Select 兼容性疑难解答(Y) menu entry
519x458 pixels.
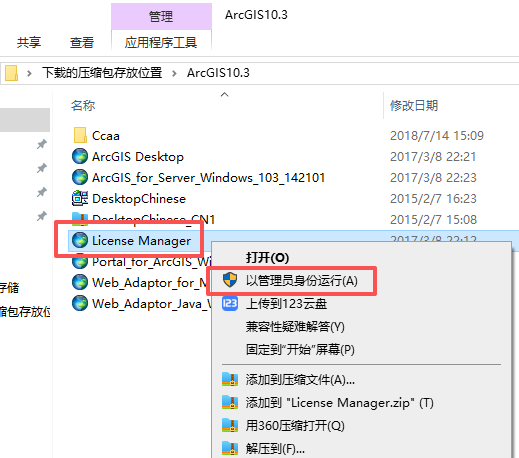[x=295, y=326]
